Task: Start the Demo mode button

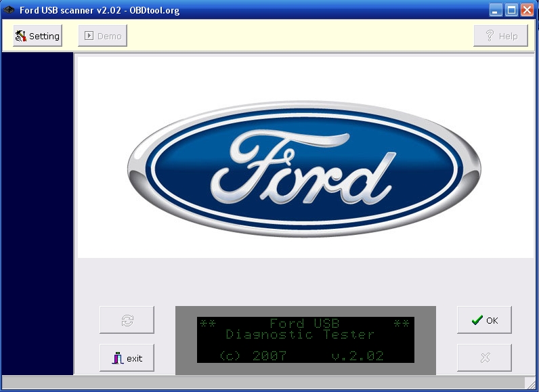Action: tap(103, 36)
